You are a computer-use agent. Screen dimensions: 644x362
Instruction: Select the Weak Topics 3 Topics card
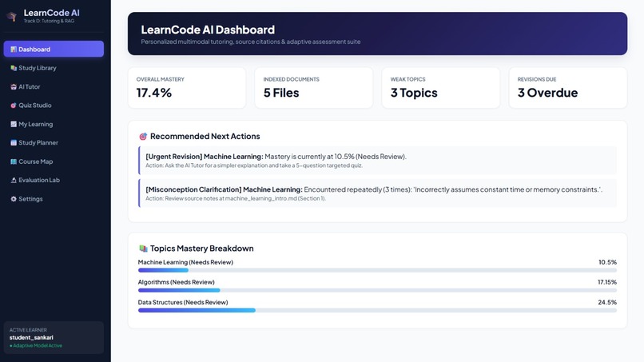(x=441, y=88)
